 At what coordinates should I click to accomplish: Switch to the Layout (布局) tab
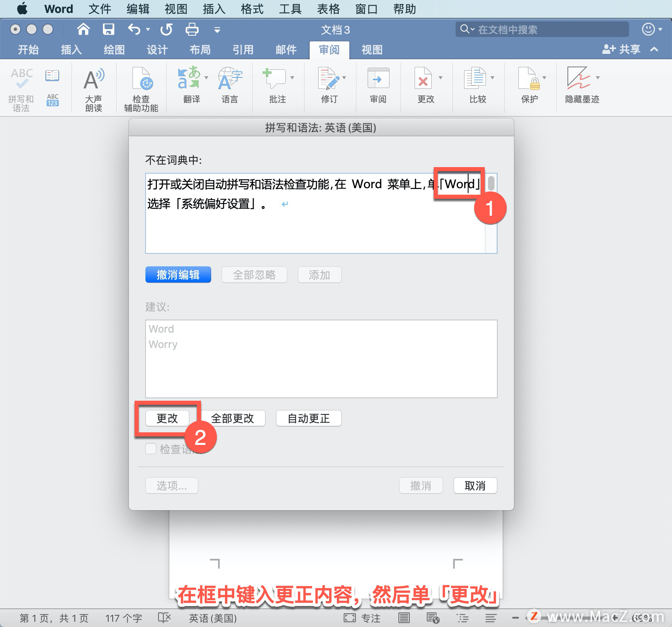(200, 50)
